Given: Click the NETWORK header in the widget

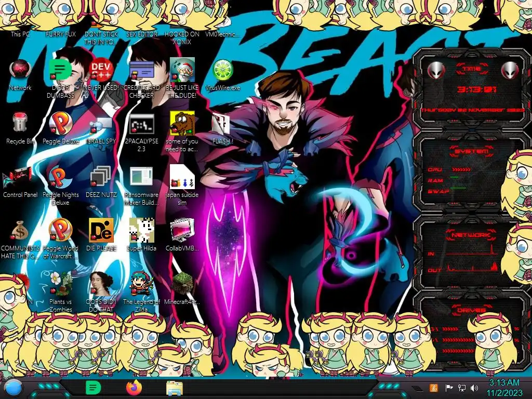Looking at the screenshot, I should pos(471,235).
